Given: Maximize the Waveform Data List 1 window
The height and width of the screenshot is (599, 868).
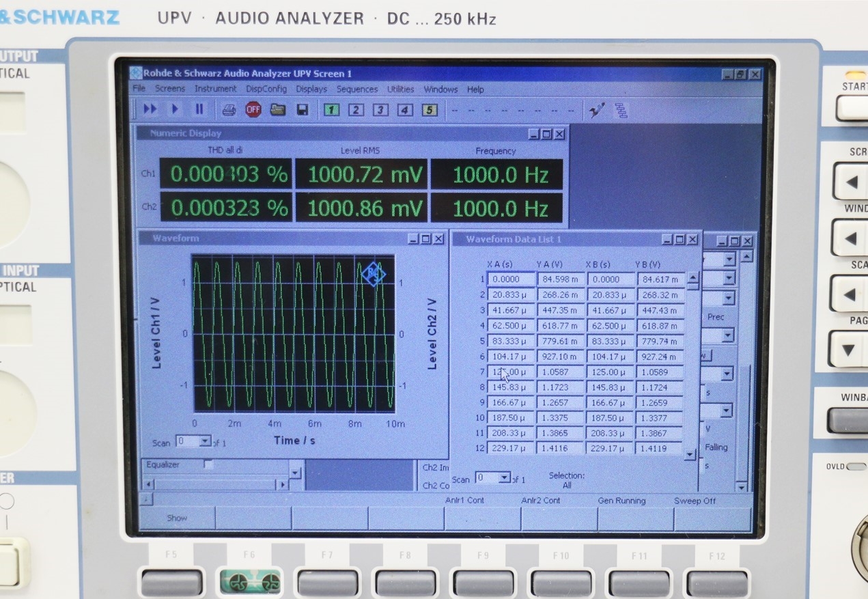Looking at the screenshot, I should pyautogui.click(x=680, y=240).
